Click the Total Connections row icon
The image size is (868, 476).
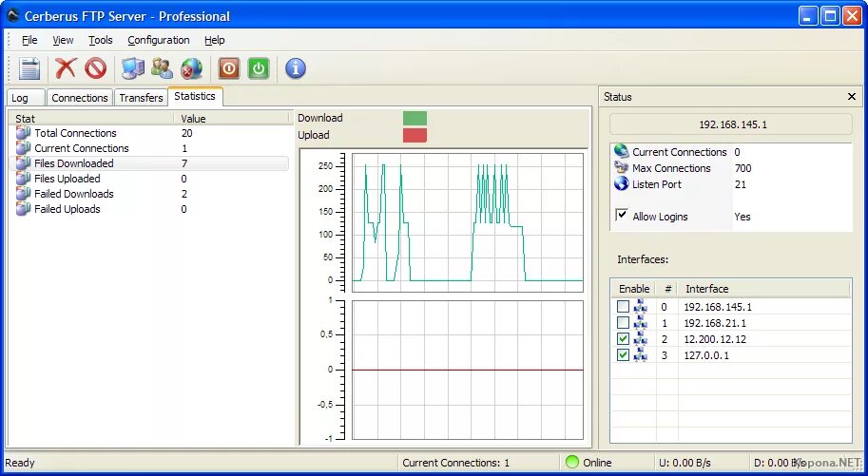pos(23,133)
